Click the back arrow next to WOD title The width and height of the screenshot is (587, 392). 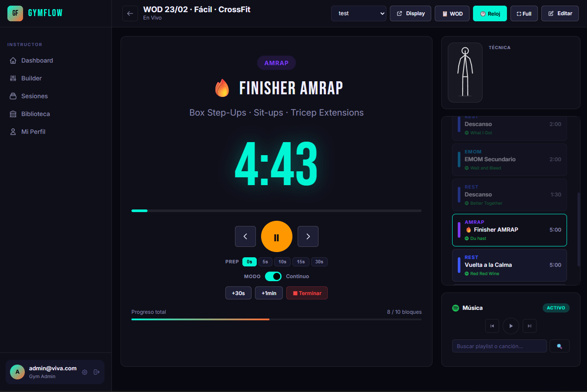(130, 13)
